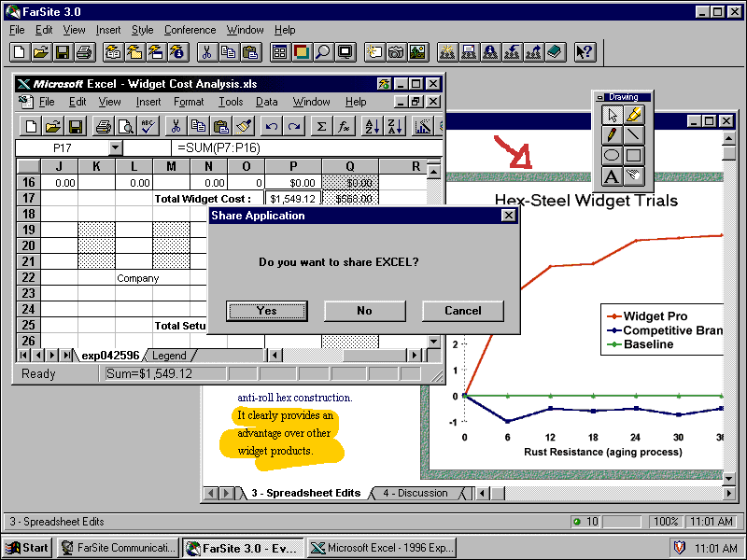Viewport: 747px width, 560px height.
Task: Select the line tool in Drawing palette
Action: click(634, 135)
